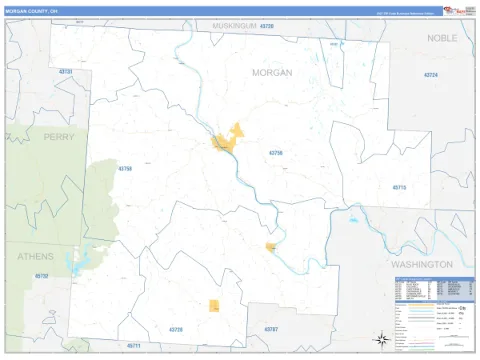Click the ZIP code label 43731

coord(65,72)
